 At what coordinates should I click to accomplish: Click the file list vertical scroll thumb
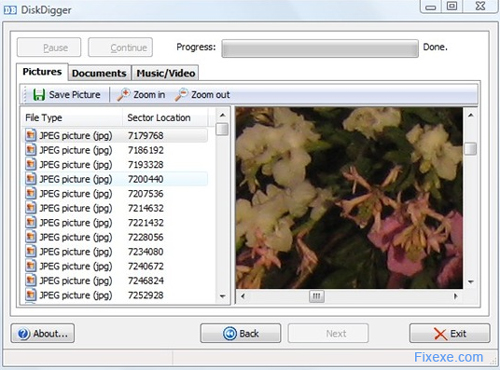222,129
